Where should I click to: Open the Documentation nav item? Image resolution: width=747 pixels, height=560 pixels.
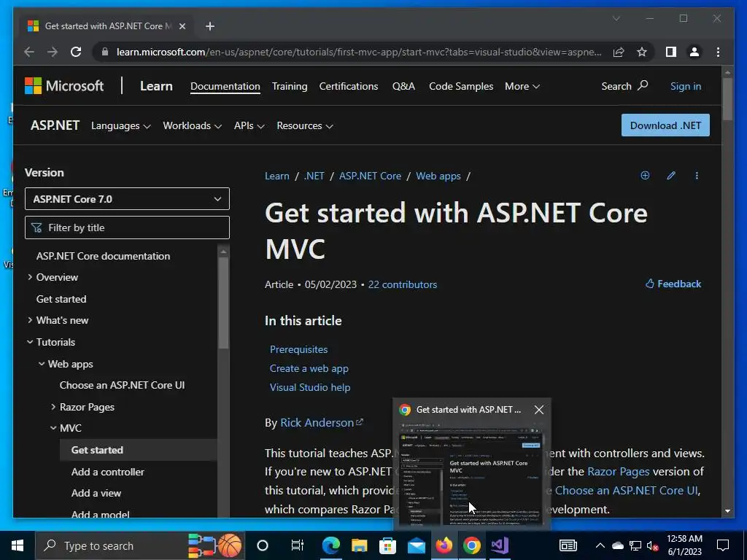coord(225,86)
